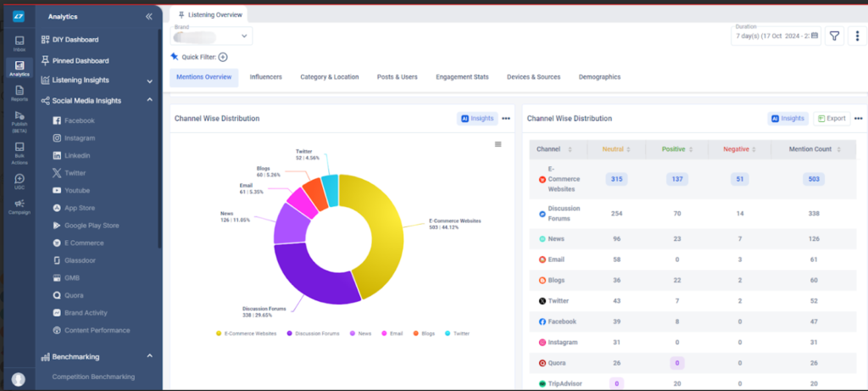
Task: Click the Duration date range field
Action: pos(776,36)
